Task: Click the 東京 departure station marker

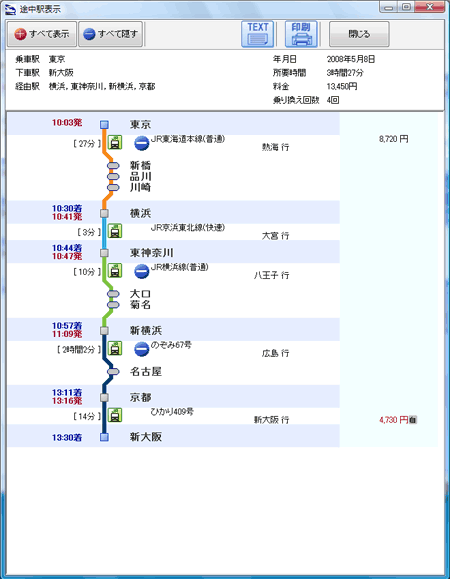Action: [x=104, y=124]
